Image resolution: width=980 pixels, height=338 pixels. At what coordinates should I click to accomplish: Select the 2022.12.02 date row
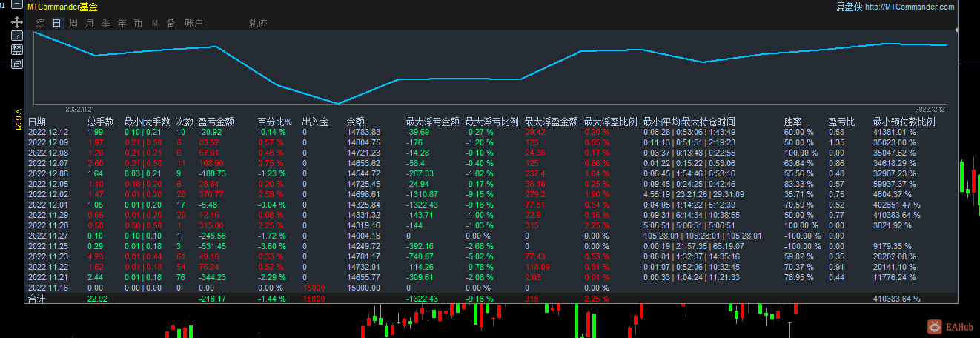click(47, 194)
